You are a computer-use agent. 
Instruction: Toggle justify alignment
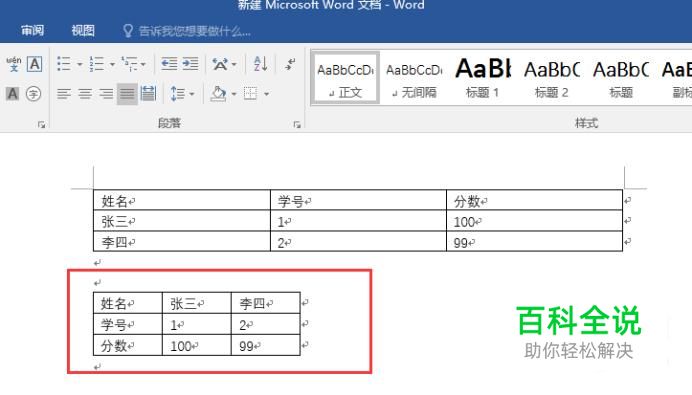pos(127,94)
